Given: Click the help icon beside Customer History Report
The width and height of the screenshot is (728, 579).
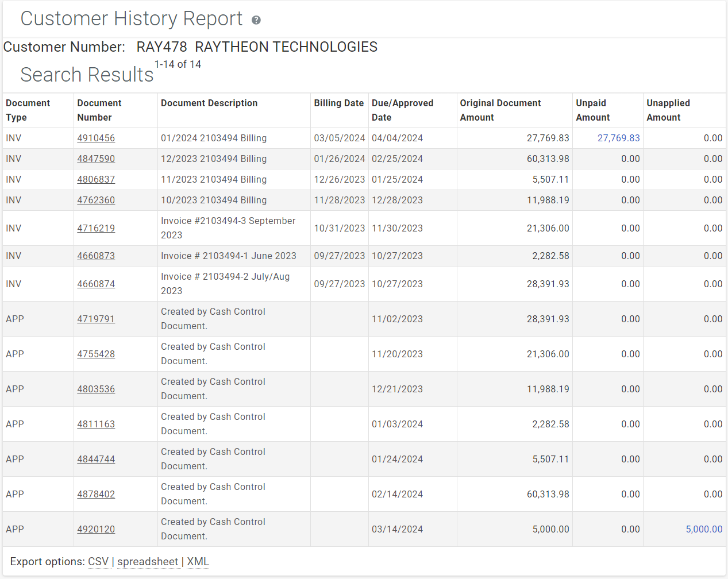Looking at the screenshot, I should coord(256,20).
